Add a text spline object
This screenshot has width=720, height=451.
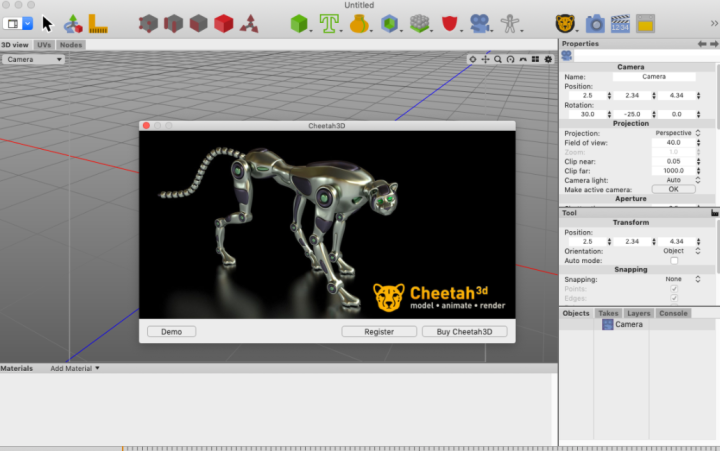click(x=329, y=23)
